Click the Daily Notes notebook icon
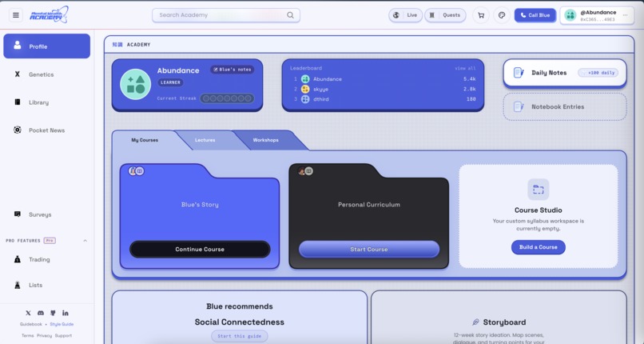 point(519,73)
